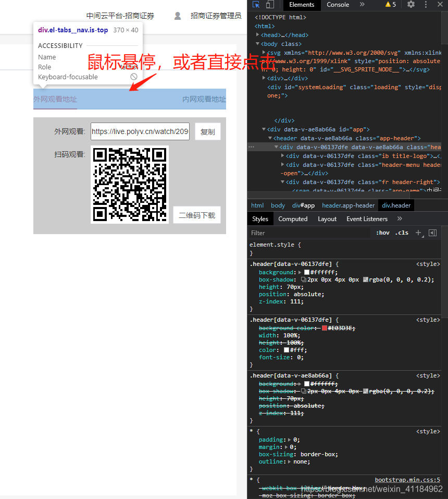Select the html breadcrumb item
Image resolution: width=448 pixels, height=499 pixels.
pyautogui.click(x=257, y=205)
